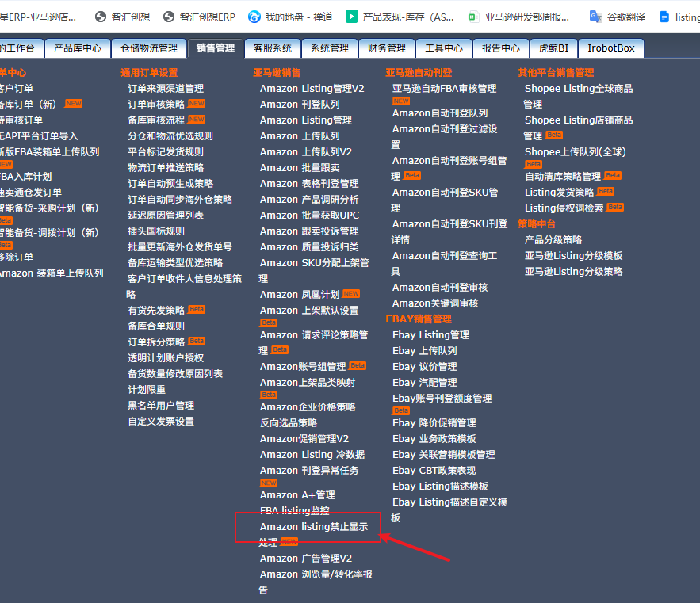Image resolution: width=700 pixels, height=603 pixels.
Task: Open Ebay 降价促销管理 link
Action: tap(434, 422)
